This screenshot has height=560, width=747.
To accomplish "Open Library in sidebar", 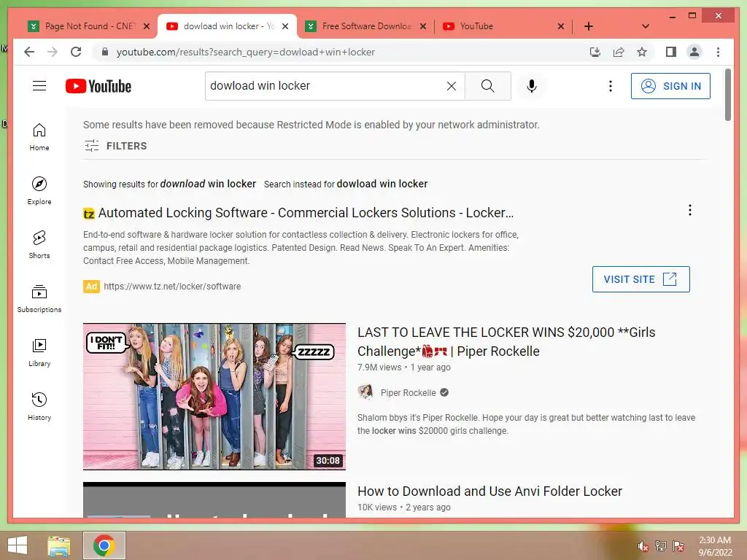I will [x=39, y=352].
